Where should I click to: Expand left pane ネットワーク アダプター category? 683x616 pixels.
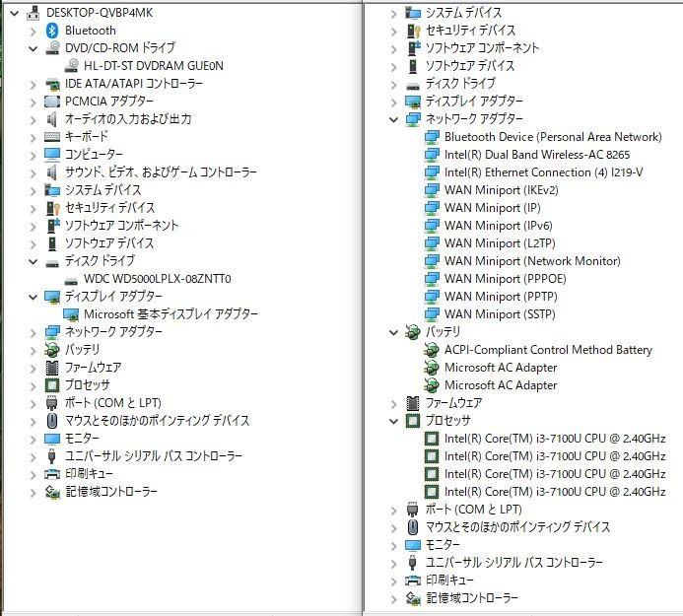(x=34, y=332)
